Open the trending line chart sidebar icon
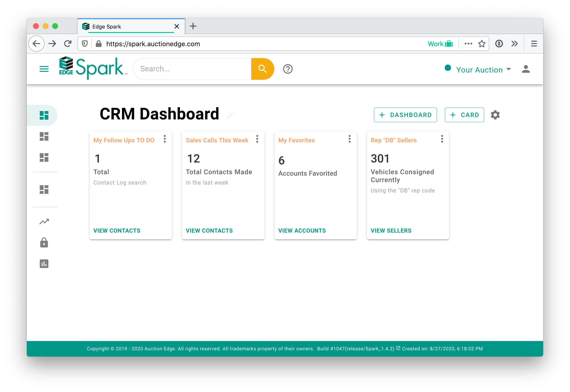Screen dimensions: 570x392 point(44,222)
